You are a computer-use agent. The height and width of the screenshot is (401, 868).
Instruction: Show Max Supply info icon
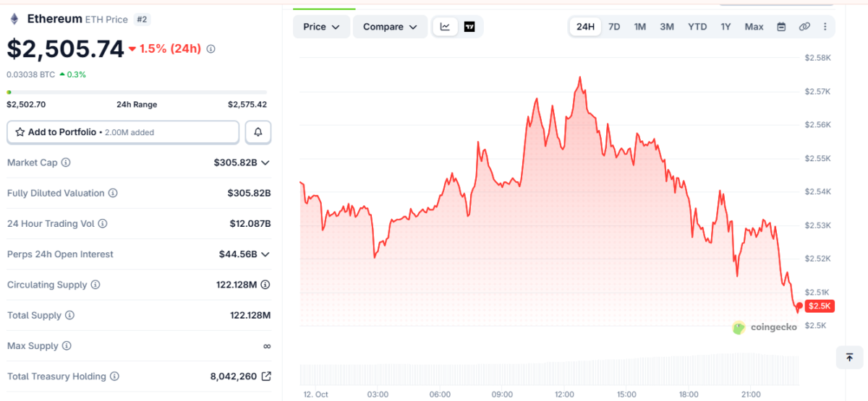click(x=67, y=346)
